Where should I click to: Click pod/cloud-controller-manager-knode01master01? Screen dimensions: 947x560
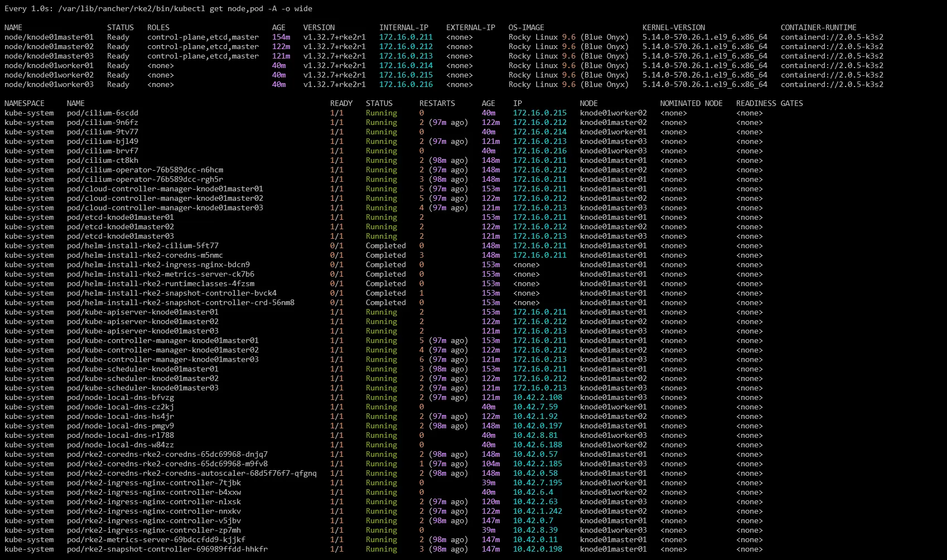tap(165, 189)
